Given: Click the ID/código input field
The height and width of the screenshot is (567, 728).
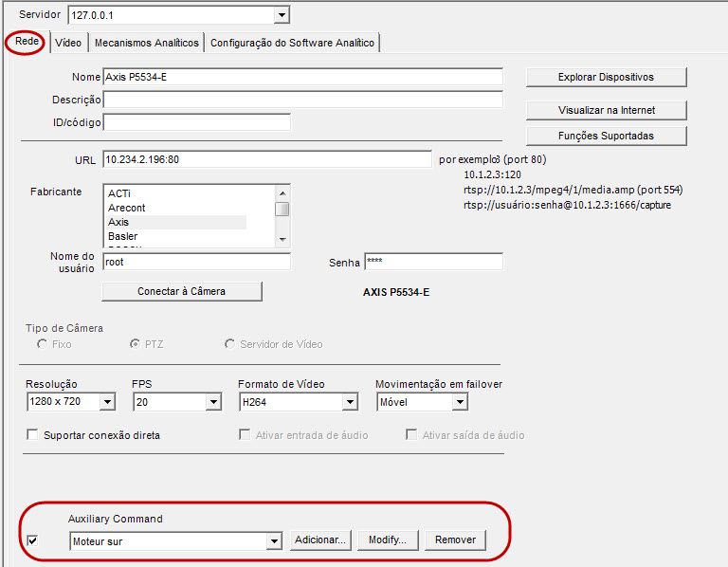Looking at the screenshot, I should [x=197, y=122].
